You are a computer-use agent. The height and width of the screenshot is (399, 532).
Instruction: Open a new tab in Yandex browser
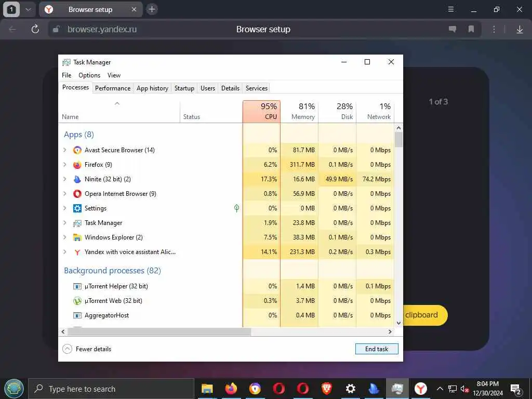[152, 9]
